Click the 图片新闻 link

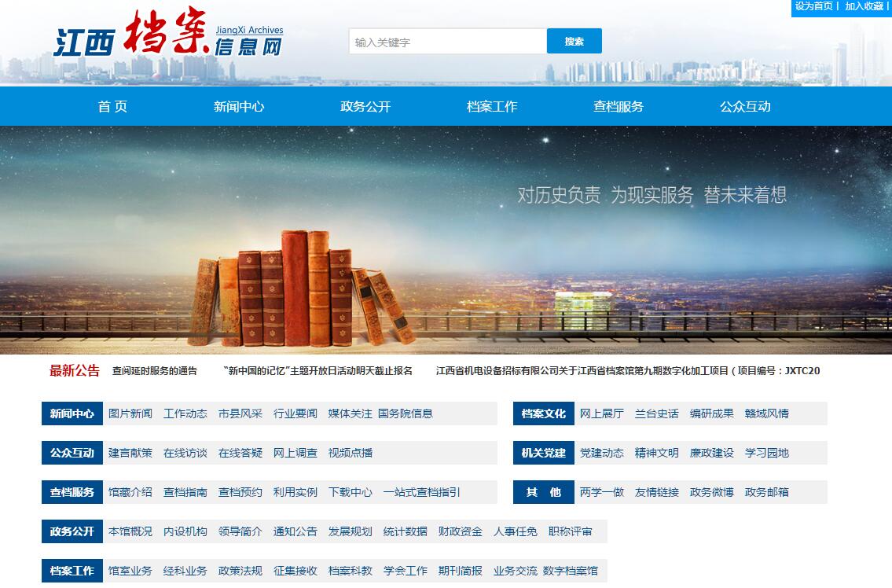130,413
